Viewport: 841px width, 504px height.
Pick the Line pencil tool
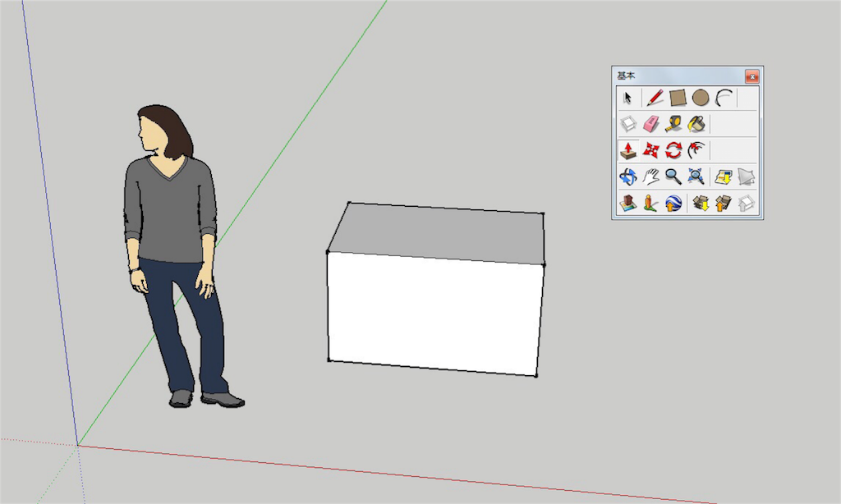(655, 99)
